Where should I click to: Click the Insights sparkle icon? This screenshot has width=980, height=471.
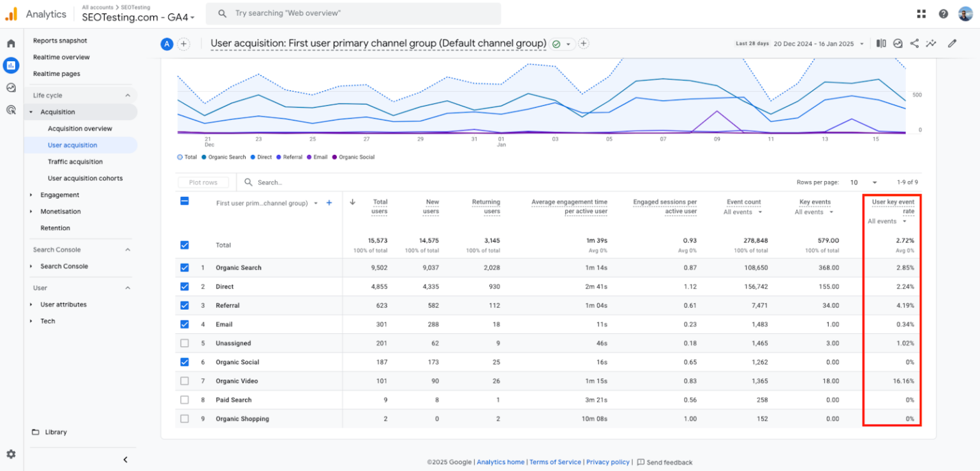point(931,43)
